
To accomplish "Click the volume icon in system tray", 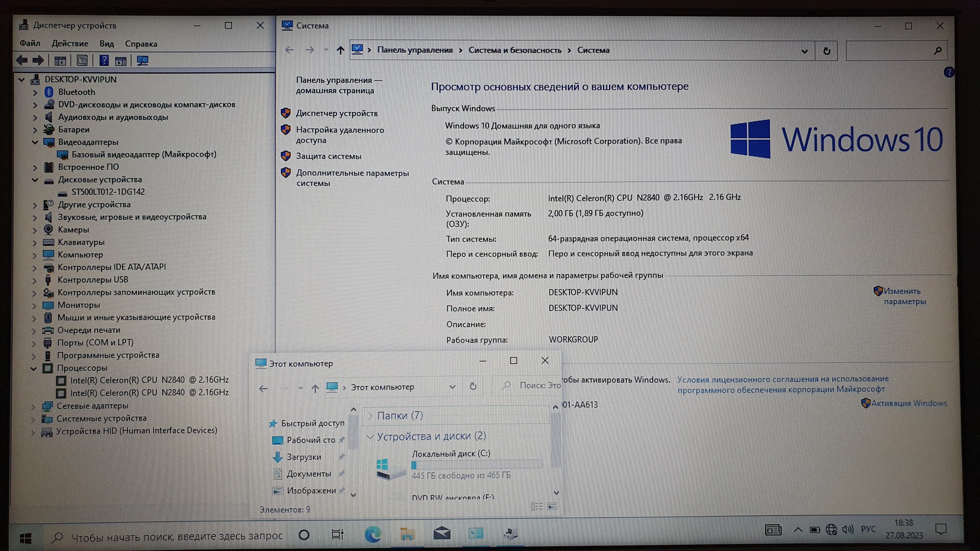I will 847,529.
